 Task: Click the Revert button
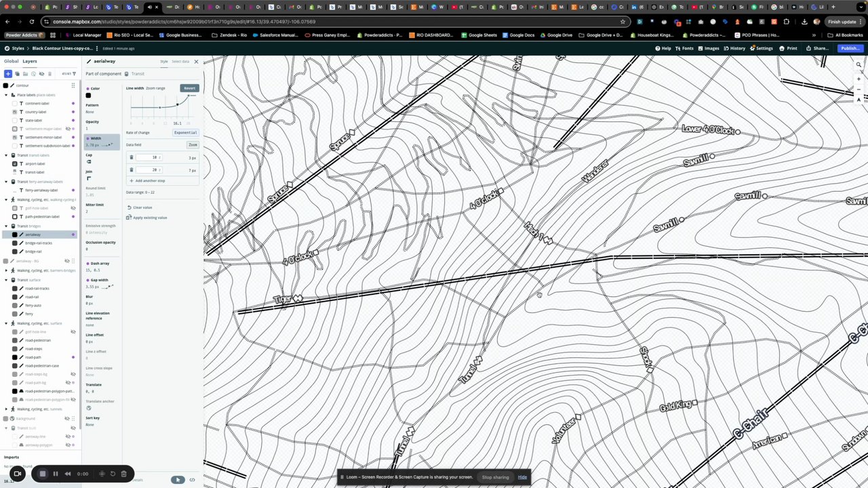click(189, 88)
